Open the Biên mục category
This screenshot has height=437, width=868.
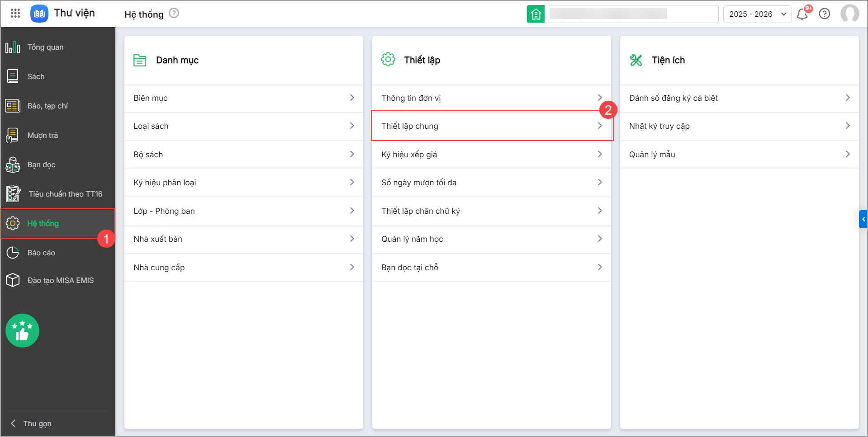[x=243, y=98]
